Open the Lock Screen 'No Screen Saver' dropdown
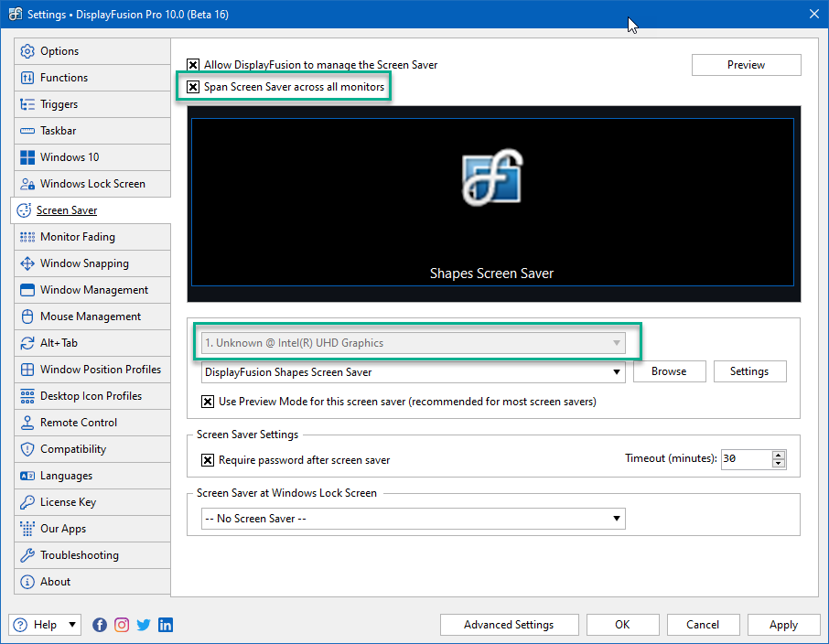829x644 pixels. 414,519
